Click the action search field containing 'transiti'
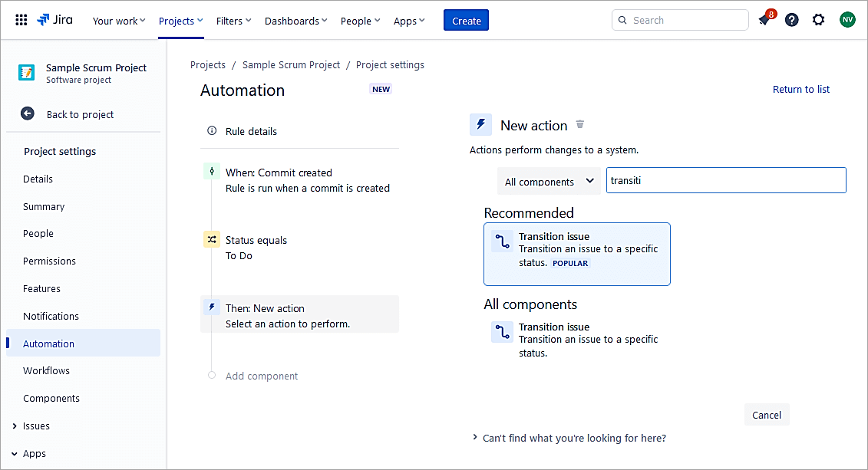Image resolution: width=868 pixels, height=470 pixels. [725, 181]
